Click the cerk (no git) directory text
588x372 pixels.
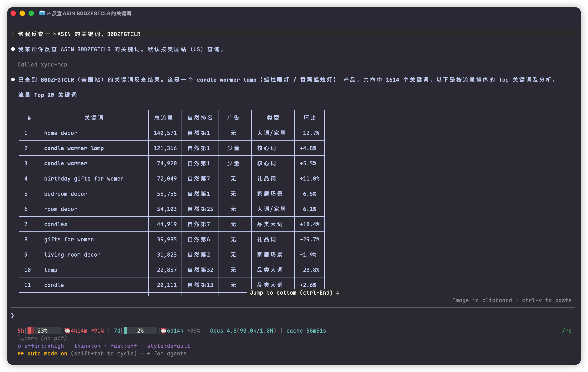(x=45, y=338)
